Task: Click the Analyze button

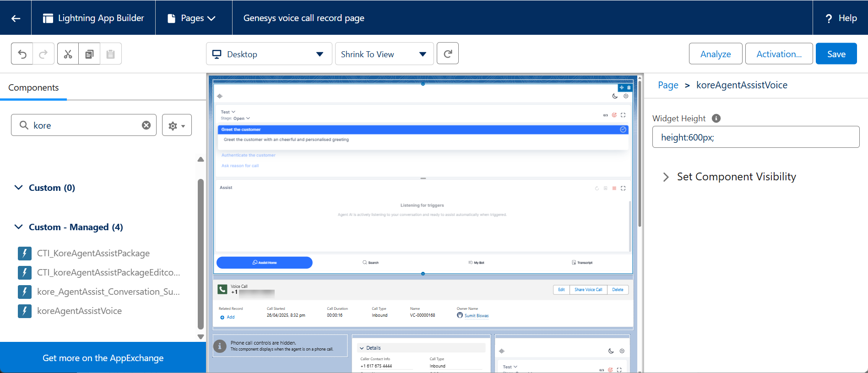Action: coord(716,54)
